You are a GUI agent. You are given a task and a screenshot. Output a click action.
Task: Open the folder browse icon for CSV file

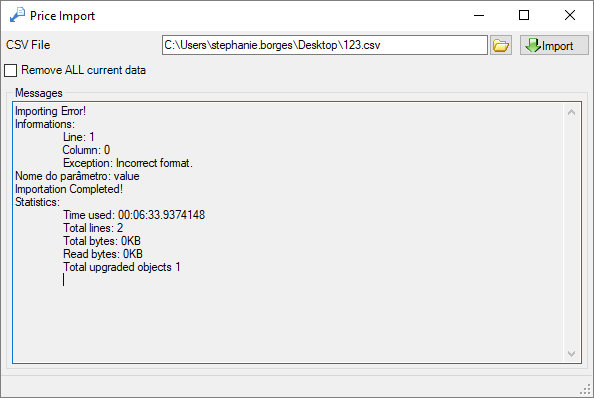(501, 45)
